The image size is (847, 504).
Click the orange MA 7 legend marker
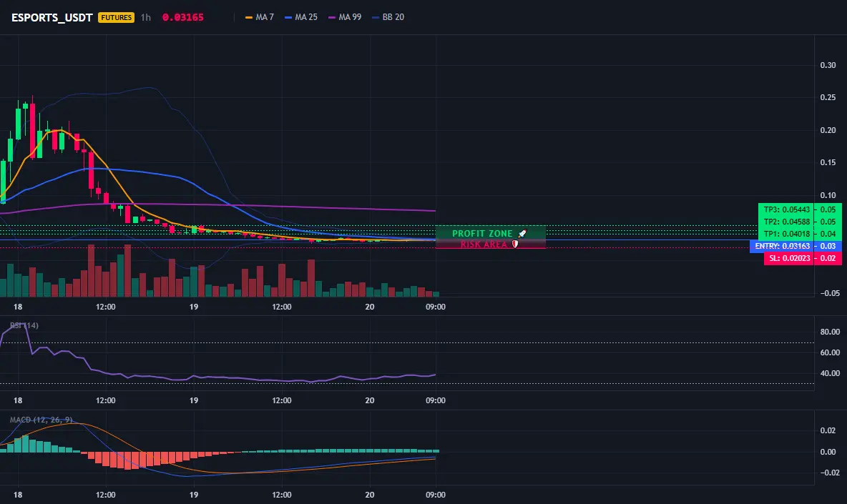coord(249,17)
